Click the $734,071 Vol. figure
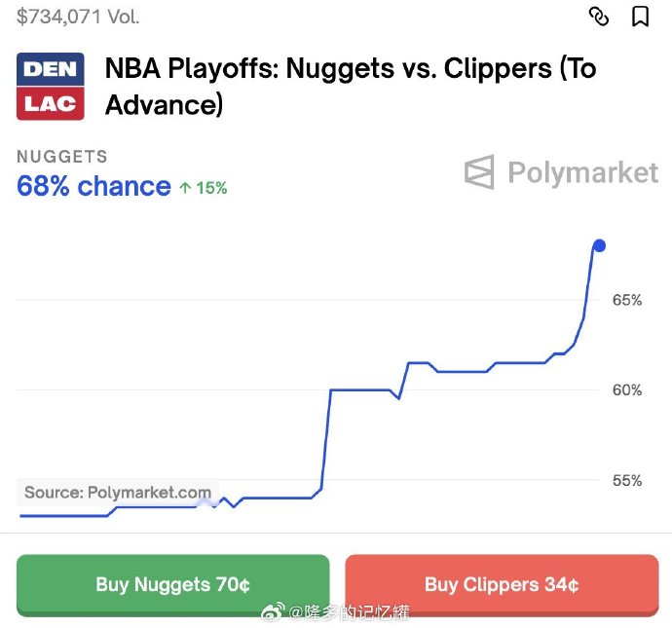Screen dimensions: 672x628 [78, 17]
